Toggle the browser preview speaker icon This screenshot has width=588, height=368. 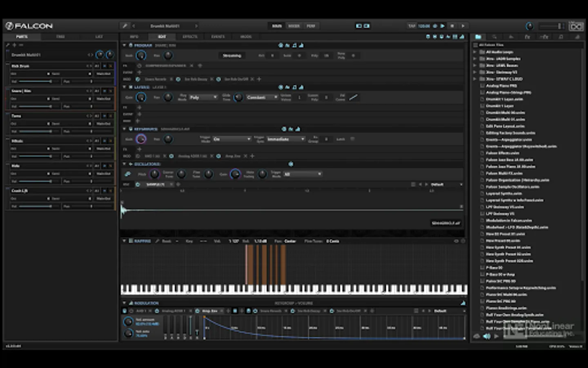[x=487, y=336]
